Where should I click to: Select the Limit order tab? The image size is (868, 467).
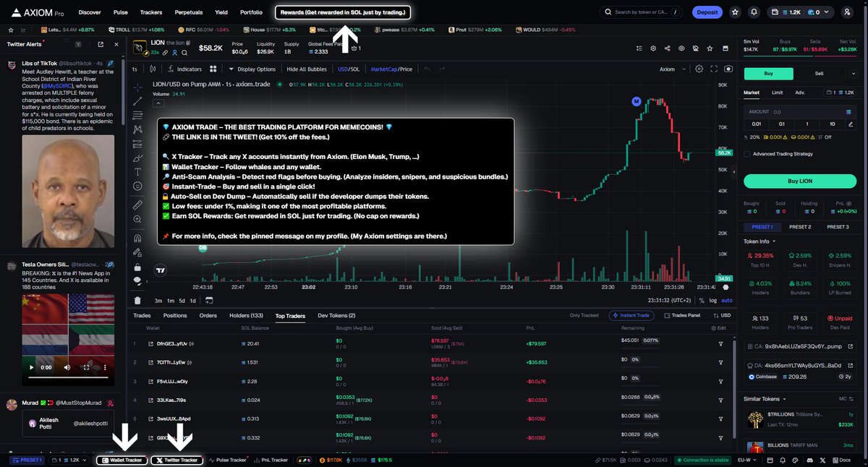coord(777,93)
